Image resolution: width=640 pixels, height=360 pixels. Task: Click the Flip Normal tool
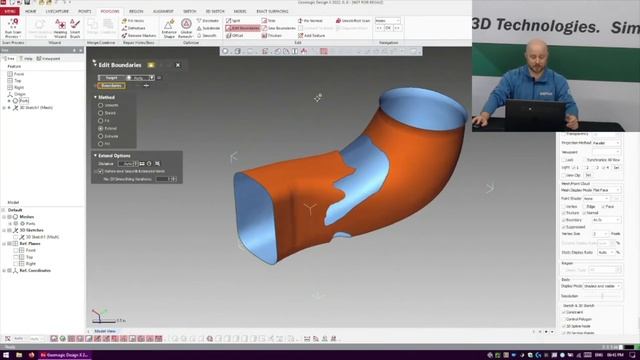[310, 20]
